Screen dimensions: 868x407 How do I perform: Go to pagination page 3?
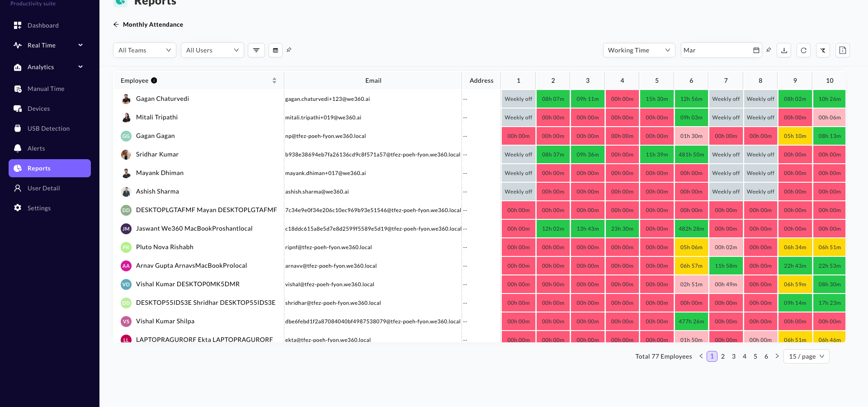(734, 356)
